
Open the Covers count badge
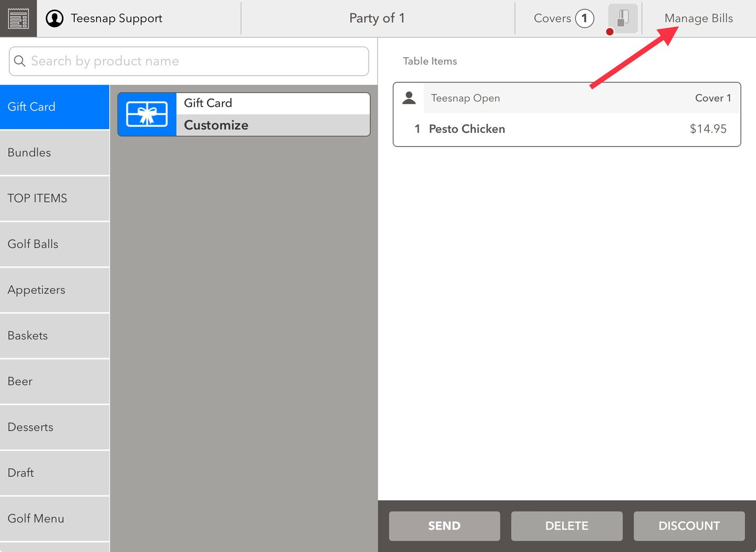click(x=583, y=18)
